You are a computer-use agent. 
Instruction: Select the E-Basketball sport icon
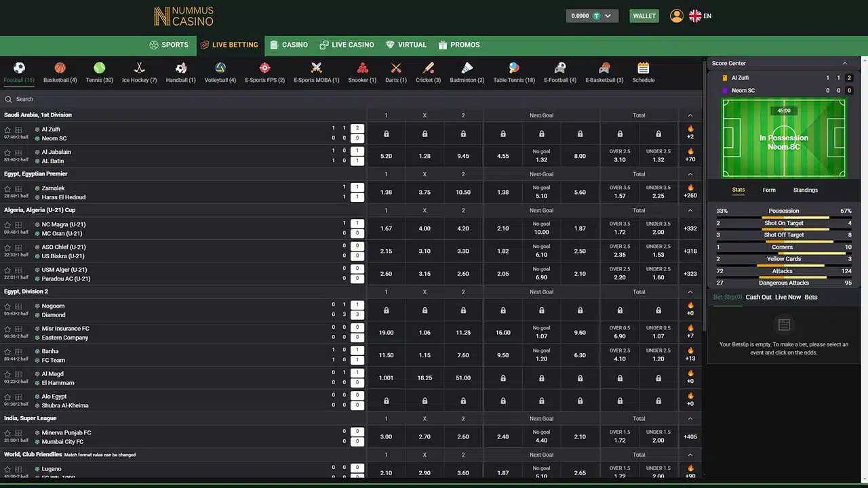(x=604, y=68)
